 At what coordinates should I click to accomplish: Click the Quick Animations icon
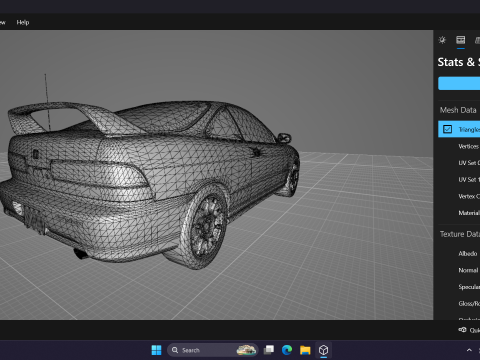[462, 330]
